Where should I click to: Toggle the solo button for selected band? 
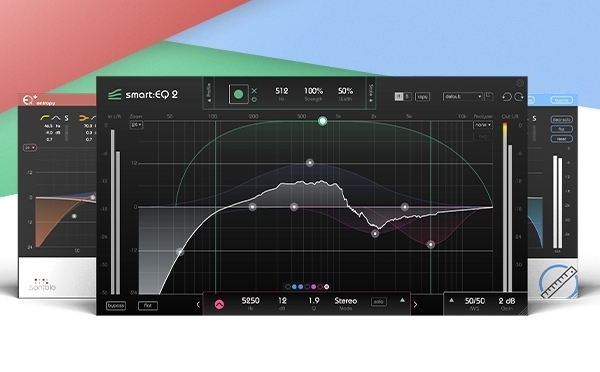click(378, 302)
